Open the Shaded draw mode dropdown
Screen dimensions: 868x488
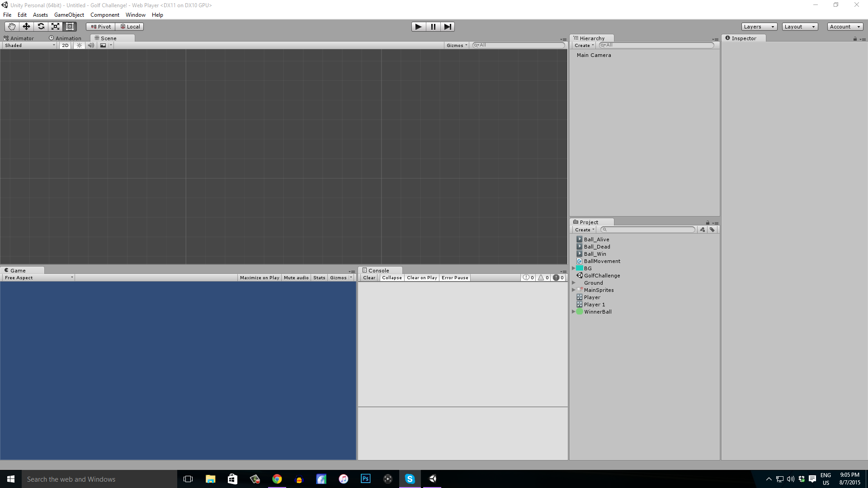pos(29,45)
